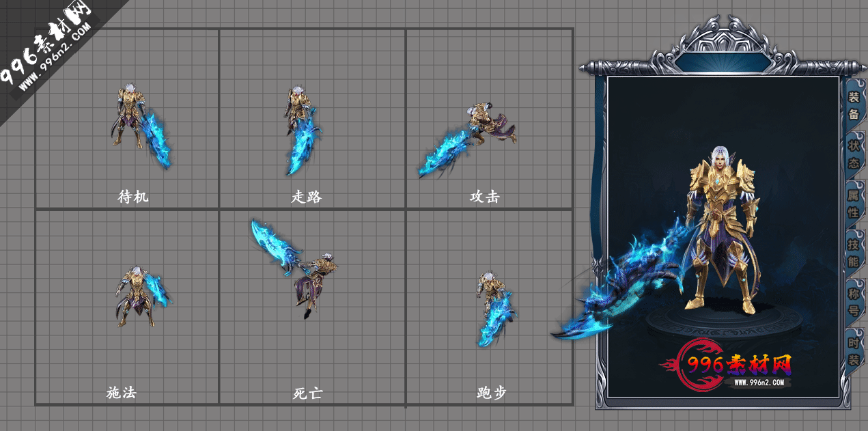Screen dimensions: 868x431
Task: Select the 攻击 label text
Action: 485,197
